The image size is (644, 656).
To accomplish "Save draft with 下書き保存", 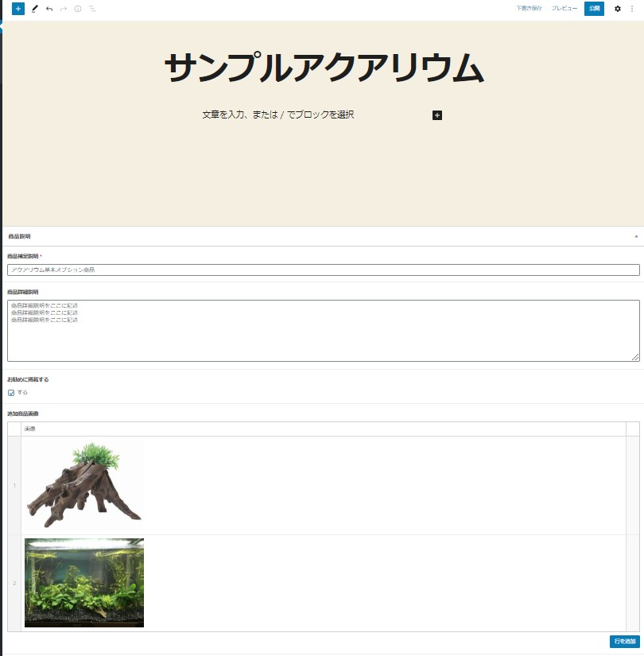I will pos(529,9).
